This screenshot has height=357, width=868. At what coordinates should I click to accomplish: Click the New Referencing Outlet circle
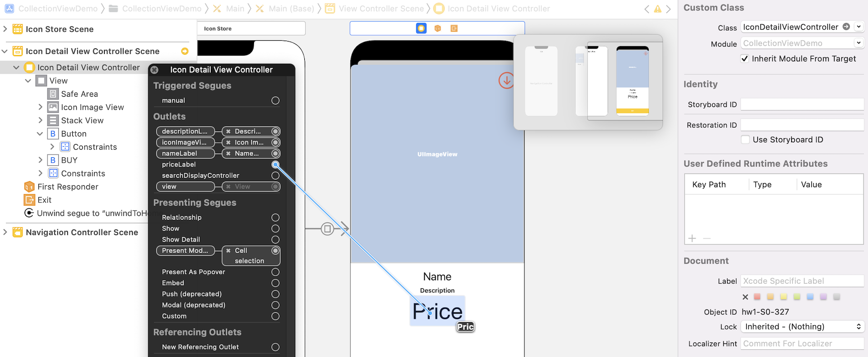(275, 347)
